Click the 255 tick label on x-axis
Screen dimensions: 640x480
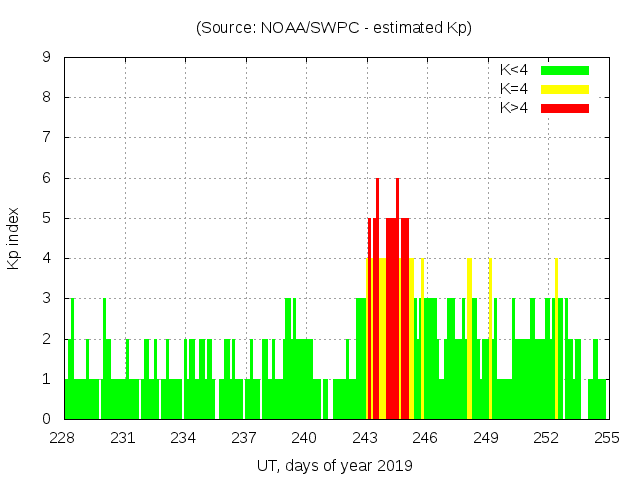click(x=607, y=438)
